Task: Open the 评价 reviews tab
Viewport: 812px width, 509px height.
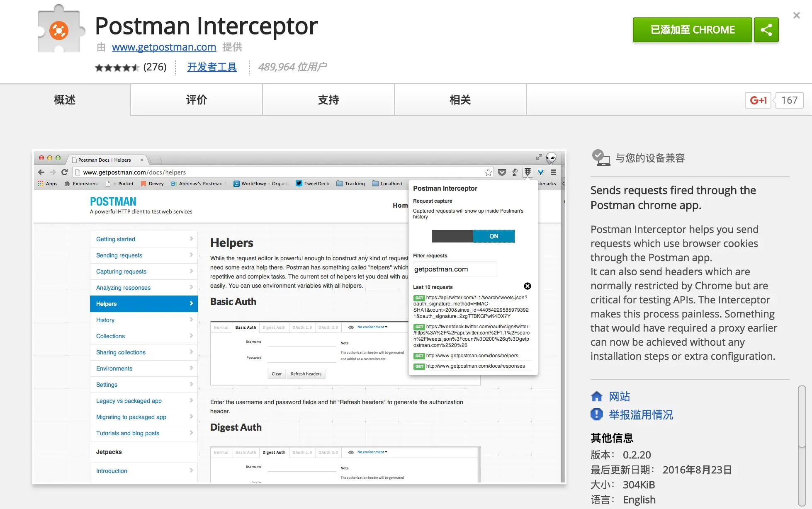Action: click(x=196, y=100)
